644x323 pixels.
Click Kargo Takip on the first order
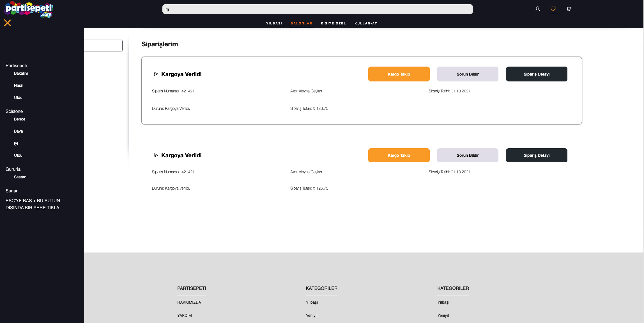[x=399, y=74]
